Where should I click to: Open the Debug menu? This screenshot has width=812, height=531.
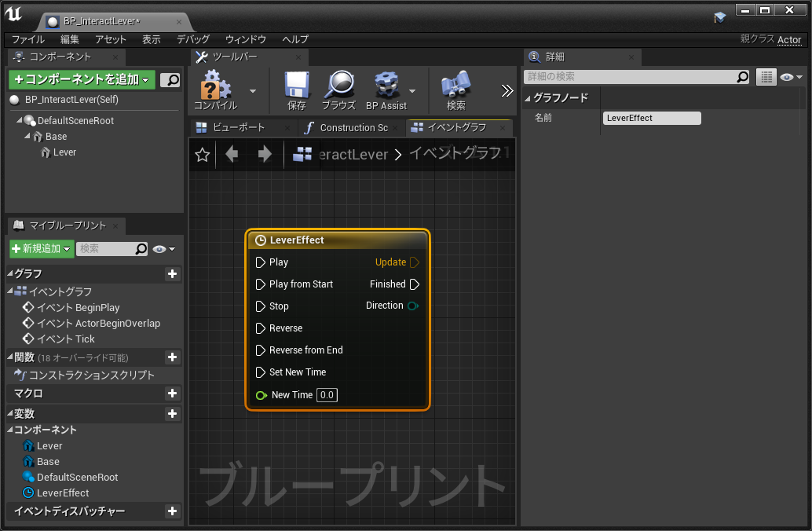[x=192, y=39]
